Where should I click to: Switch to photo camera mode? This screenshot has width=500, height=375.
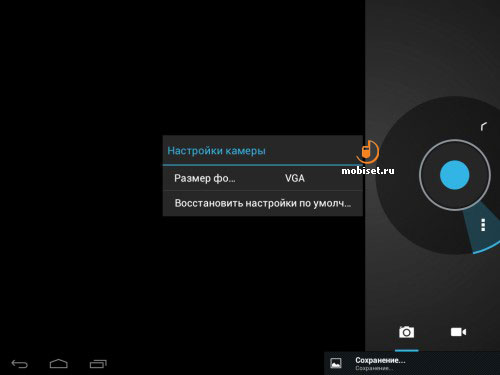(x=406, y=332)
